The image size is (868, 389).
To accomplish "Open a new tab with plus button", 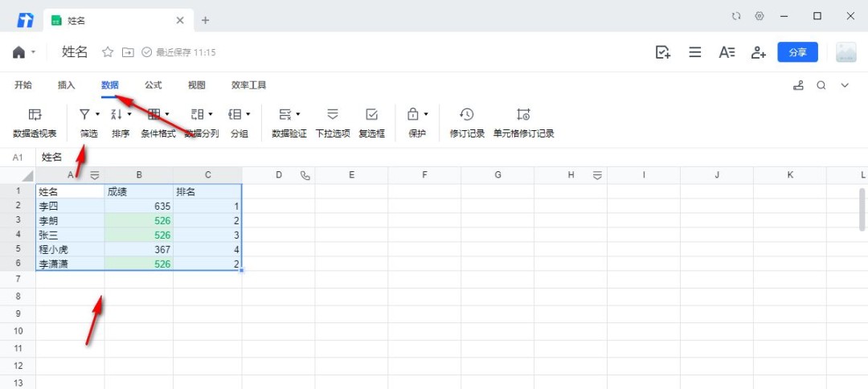I will tap(206, 20).
